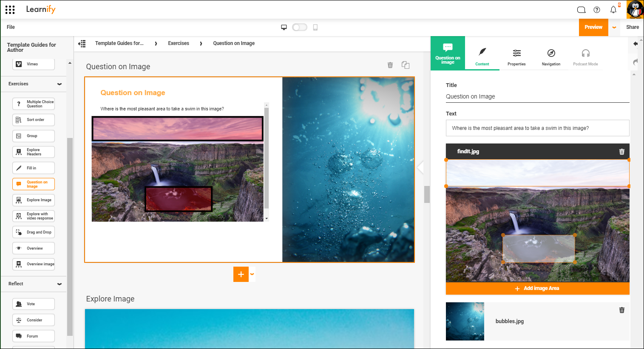Image resolution: width=644 pixels, height=349 pixels.
Task: Open the help question mark icon
Action: click(597, 10)
